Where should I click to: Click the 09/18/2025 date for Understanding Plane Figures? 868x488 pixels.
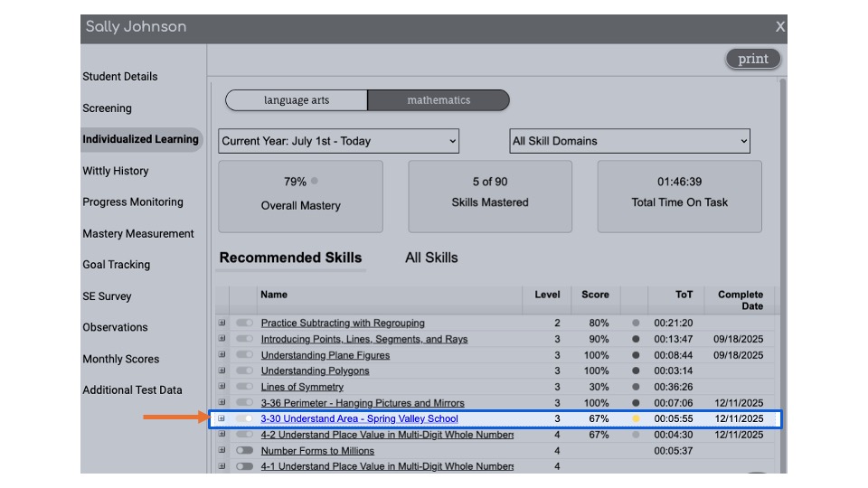(x=739, y=354)
